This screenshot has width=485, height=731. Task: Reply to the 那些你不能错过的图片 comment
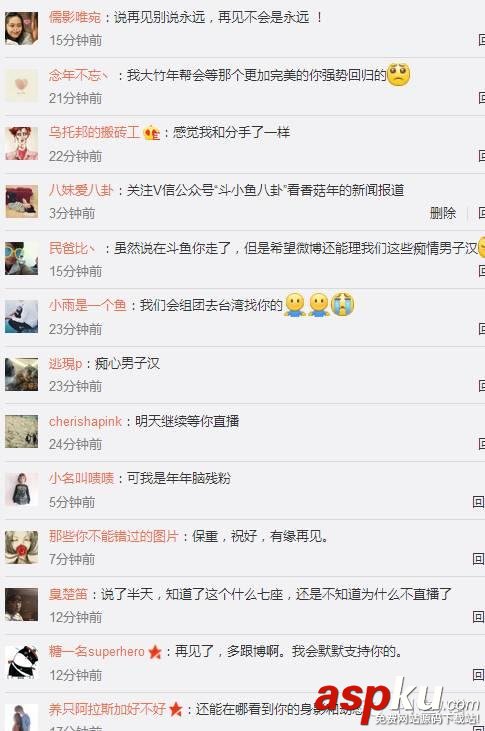tap(478, 559)
